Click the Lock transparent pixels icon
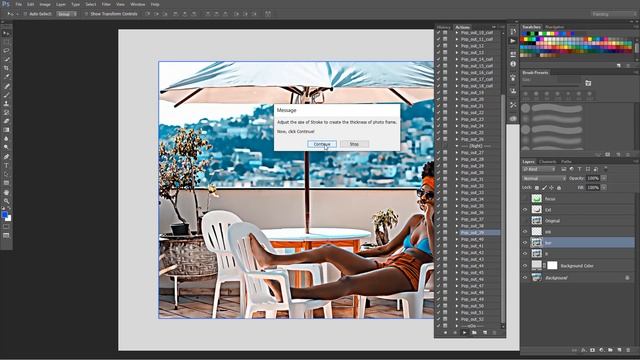 coord(537,188)
